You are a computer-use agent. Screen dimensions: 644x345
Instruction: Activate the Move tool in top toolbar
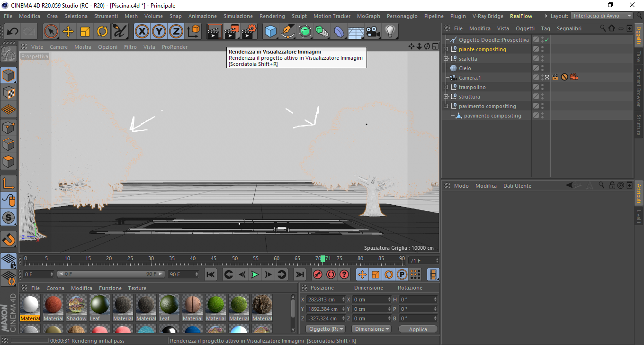(x=68, y=32)
